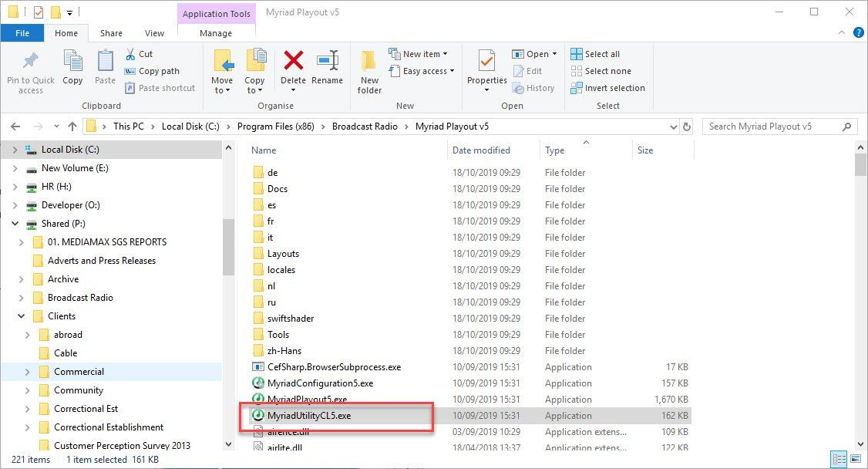Click the Rename icon
Viewport: 868px width, 469px height.
(327, 60)
